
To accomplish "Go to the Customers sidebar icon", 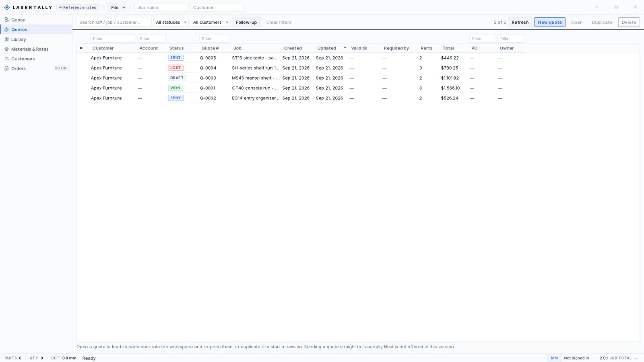I will [6, 58].
